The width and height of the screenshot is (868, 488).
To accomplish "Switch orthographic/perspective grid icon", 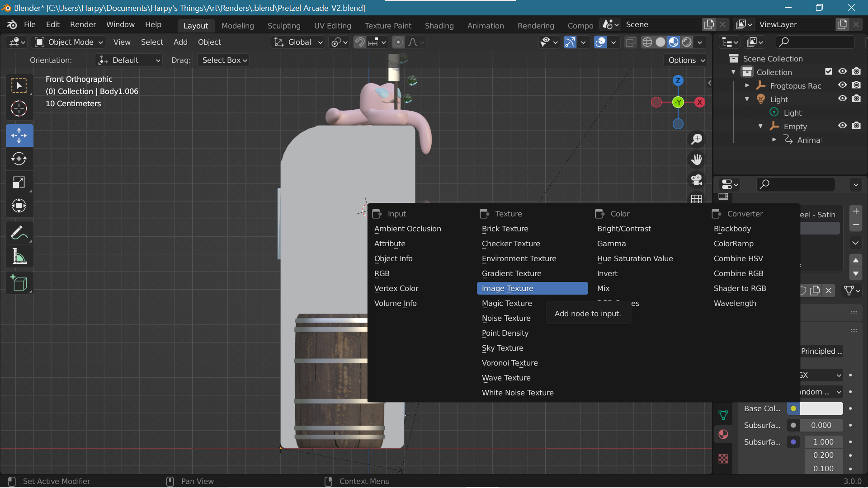I will [697, 199].
